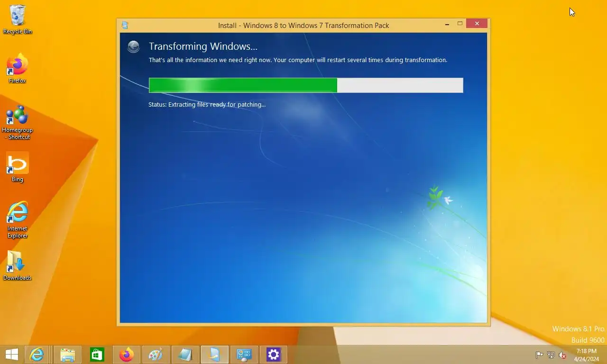The width and height of the screenshot is (607, 364).
Task: Select the Bing desktop shortcut
Action: (18, 167)
